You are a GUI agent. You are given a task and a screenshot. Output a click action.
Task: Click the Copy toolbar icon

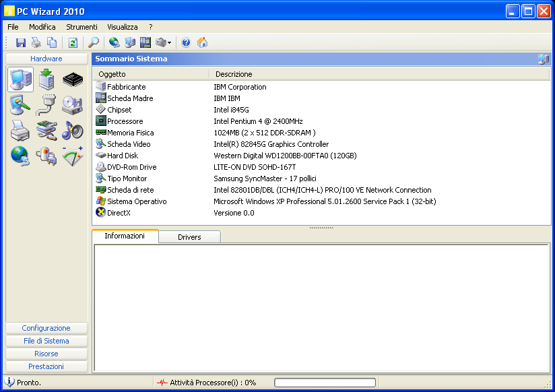tap(52, 43)
